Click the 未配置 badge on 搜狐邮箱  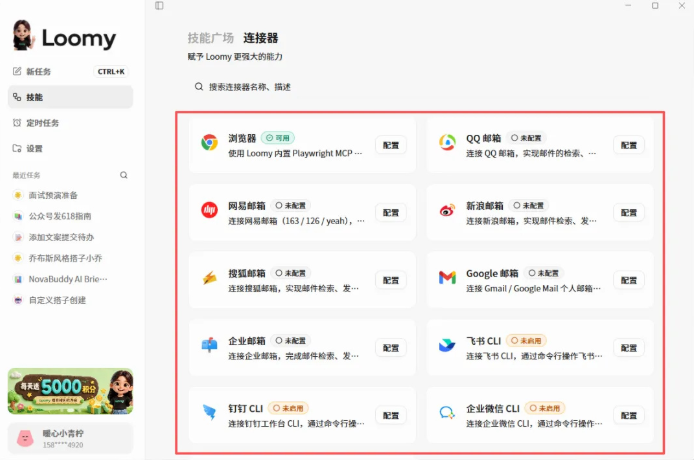pos(291,273)
